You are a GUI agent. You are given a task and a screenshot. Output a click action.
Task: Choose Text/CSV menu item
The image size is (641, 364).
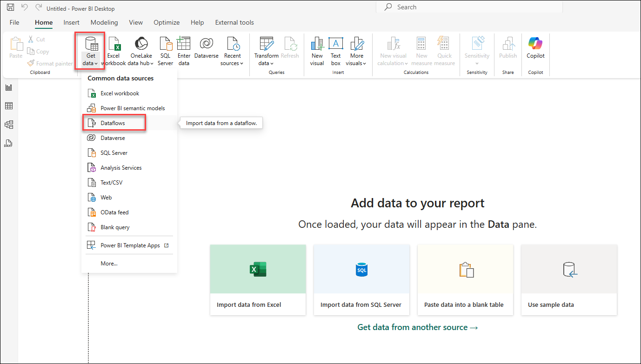(x=129, y=183)
